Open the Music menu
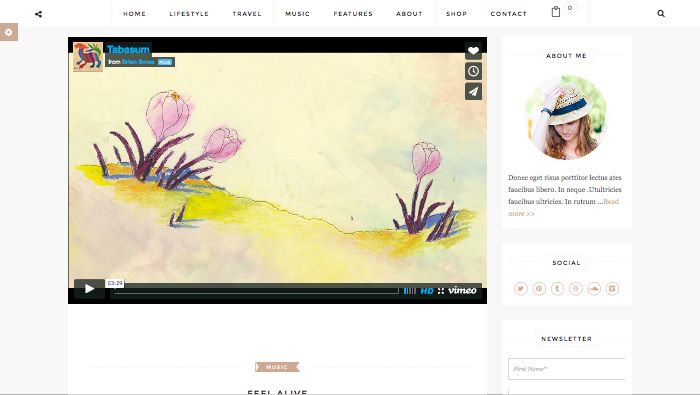This screenshot has height=395, width=700. (x=297, y=14)
